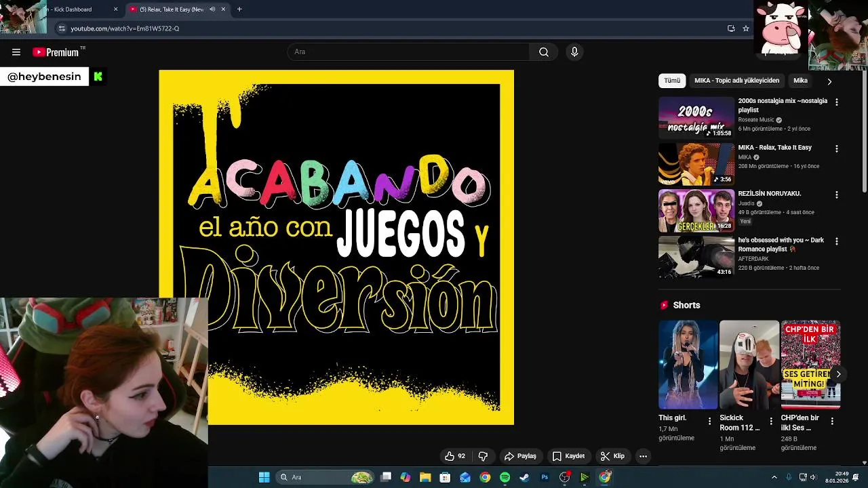The height and width of the screenshot is (488, 868).
Task: Create a clip with Klip button
Action: [x=613, y=456]
